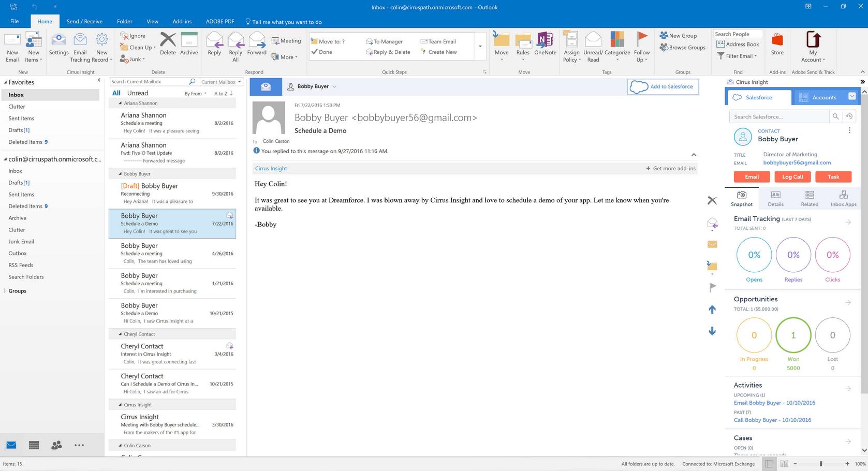Open the Current Mailbox scope dropdown
This screenshot has width=868, height=471.
220,82
